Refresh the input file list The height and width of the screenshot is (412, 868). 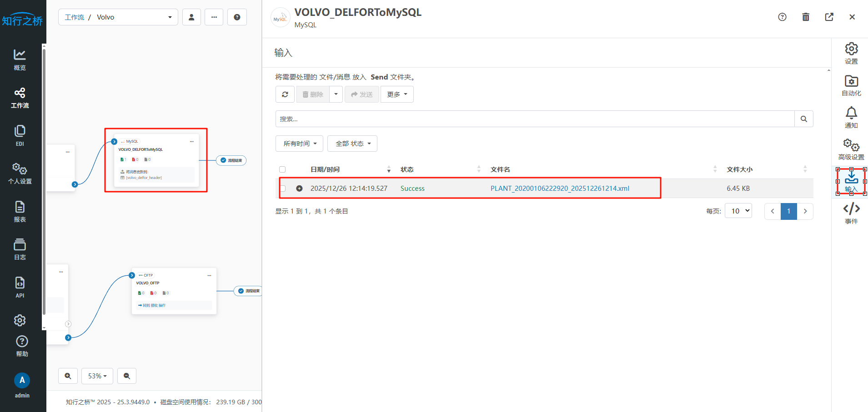(x=285, y=94)
